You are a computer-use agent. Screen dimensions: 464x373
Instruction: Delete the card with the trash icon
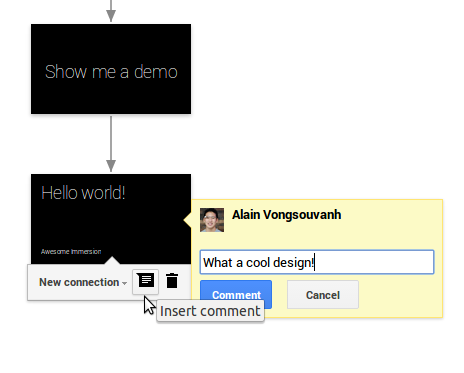[x=172, y=281]
